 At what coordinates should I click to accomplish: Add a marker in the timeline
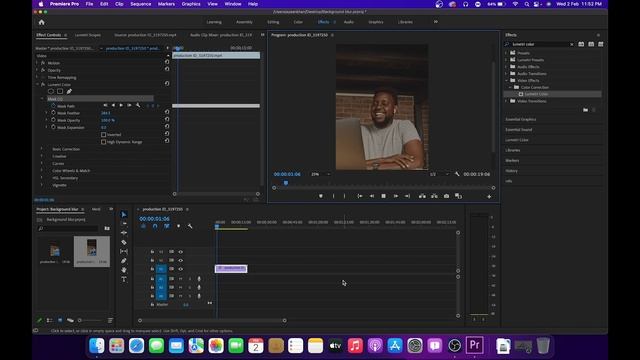(178, 226)
